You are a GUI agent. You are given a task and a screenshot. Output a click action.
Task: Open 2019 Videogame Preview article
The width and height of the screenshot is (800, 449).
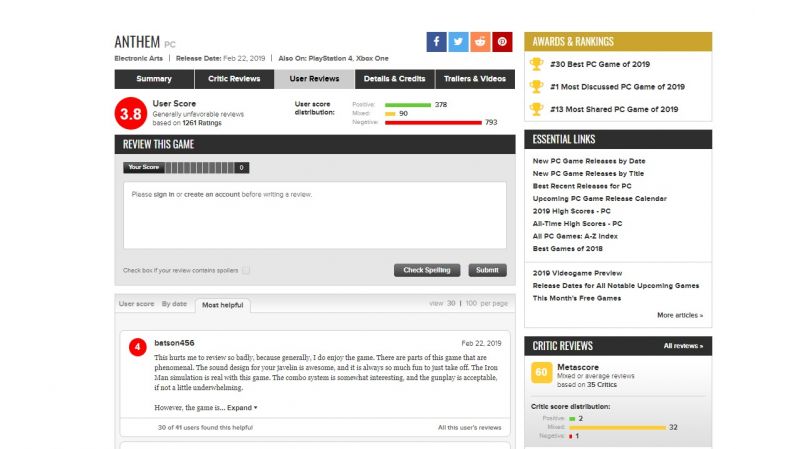point(578,273)
